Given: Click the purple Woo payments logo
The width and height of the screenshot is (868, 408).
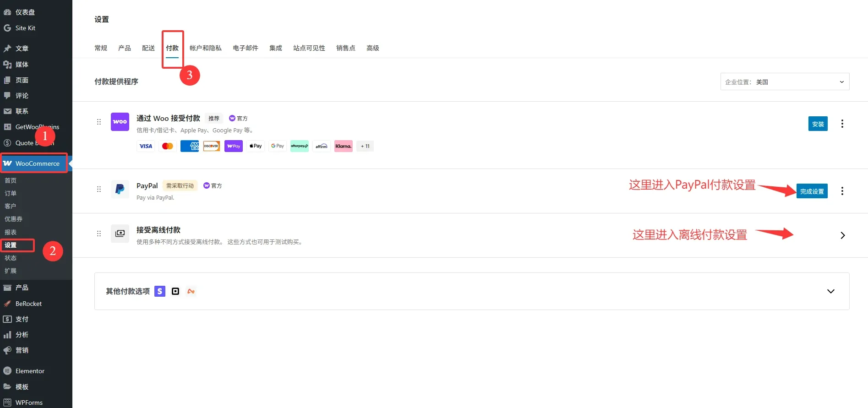Looking at the screenshot, I should pyautogui.click(x=120, y=122).
